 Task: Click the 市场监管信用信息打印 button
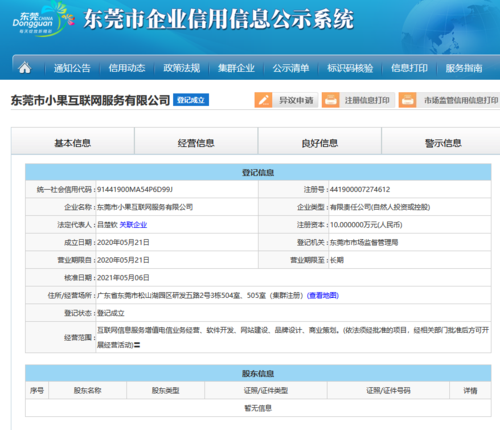[449, 100]
